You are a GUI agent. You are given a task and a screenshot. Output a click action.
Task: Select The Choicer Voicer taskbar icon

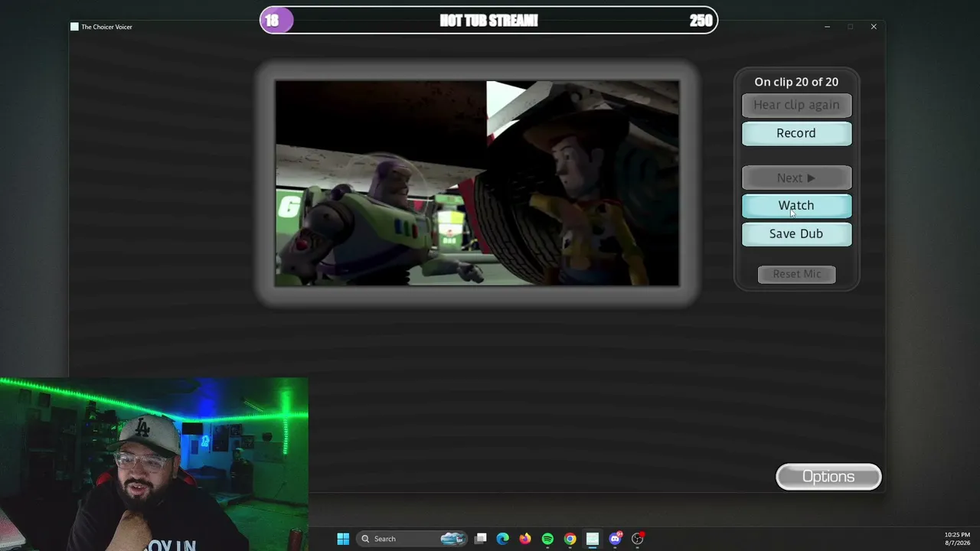[x=592, y=539]
